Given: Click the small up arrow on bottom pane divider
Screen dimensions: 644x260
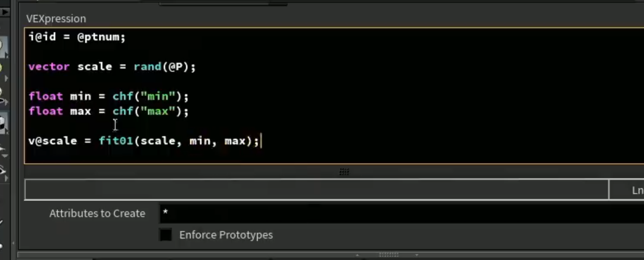Looking at the screenshot, I should coord(357,255).
